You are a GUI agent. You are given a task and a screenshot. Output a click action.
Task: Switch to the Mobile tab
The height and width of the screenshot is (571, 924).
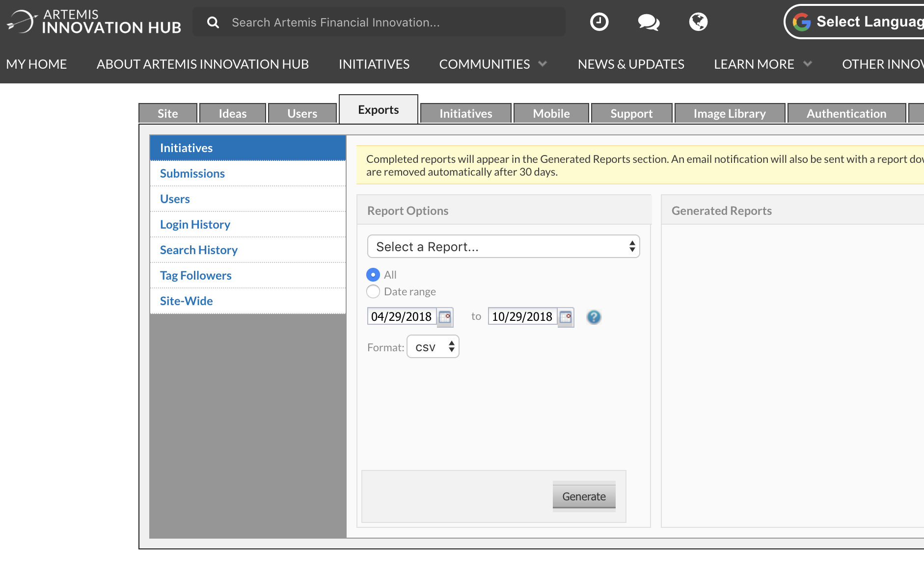click(551, 113)
